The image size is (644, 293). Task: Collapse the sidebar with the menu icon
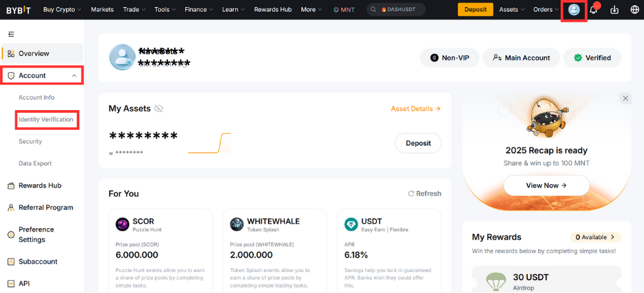tap(11, 34)
